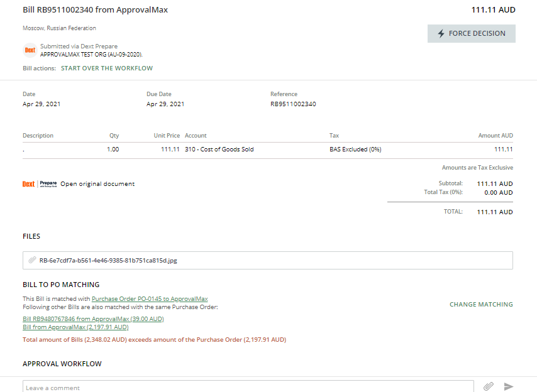537x392 pixels.
Task: Open original document link
Action: coord(97,183)
